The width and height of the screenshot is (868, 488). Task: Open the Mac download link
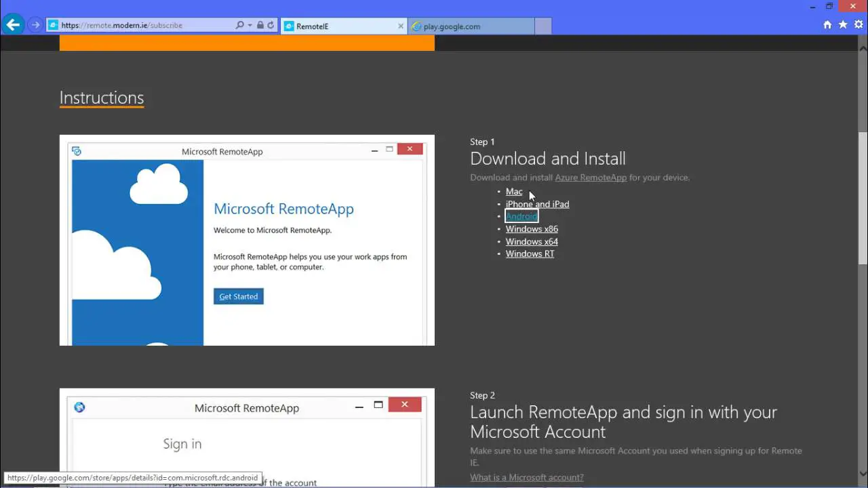click(x=513, y=191)
